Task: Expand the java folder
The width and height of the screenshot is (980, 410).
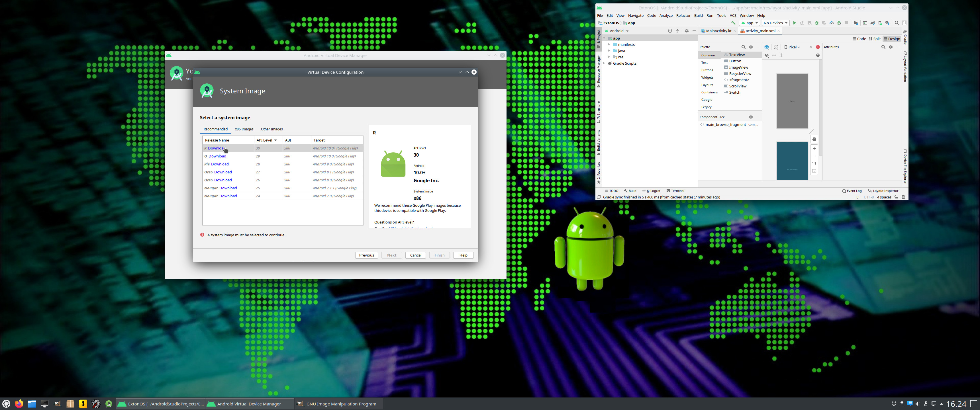Action: [x=609, y=51]
